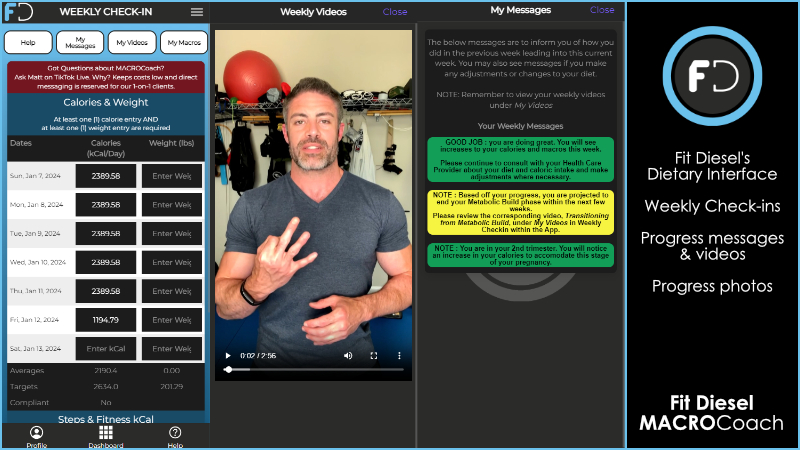This screenshot has width=800, height=450.
Task: Play the weekly video
Action: coord(228,356)
